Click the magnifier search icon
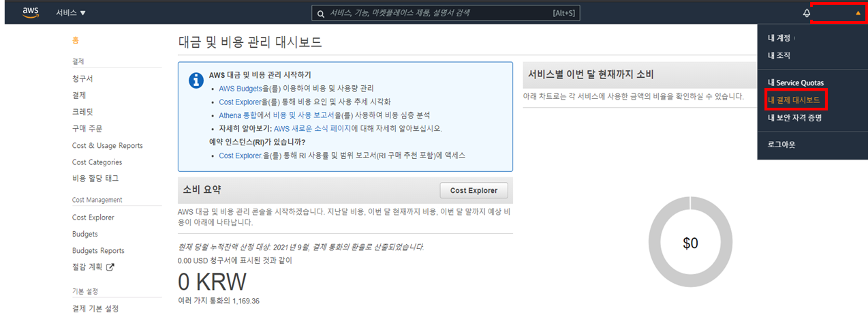The width and height of the screenshot is (868, 313). click(320, 13)
